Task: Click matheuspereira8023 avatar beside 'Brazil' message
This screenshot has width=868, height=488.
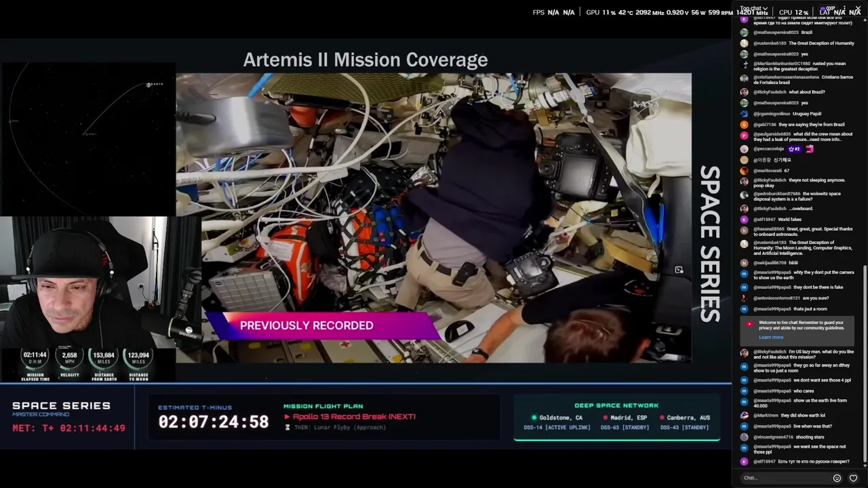Action: coord(745,33)
